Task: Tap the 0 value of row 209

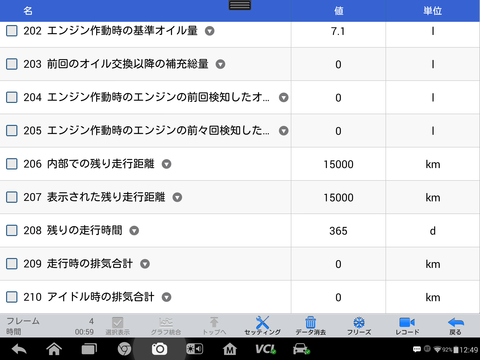Action: [x=338, y=264]
